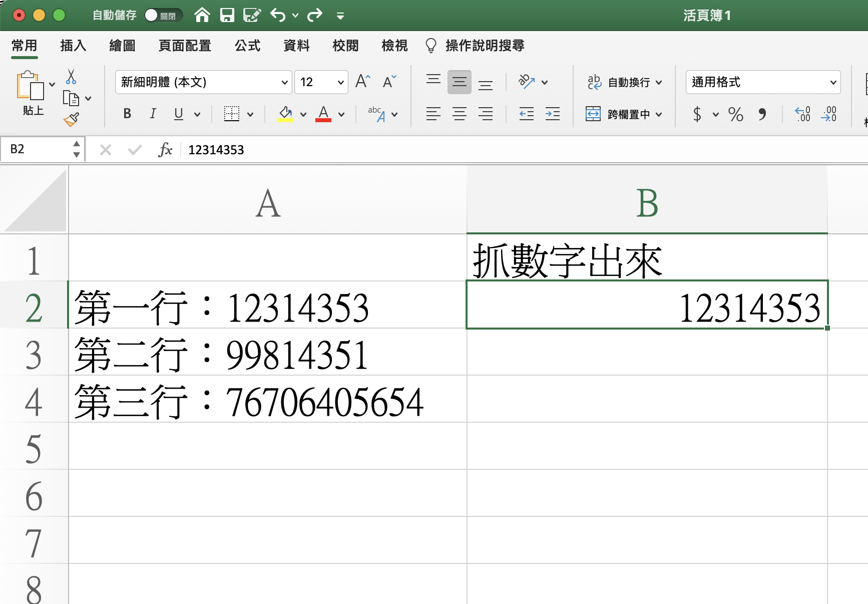868x604 pixels.
Task: Decrease indent icon
Action: [x=527, y=114]
